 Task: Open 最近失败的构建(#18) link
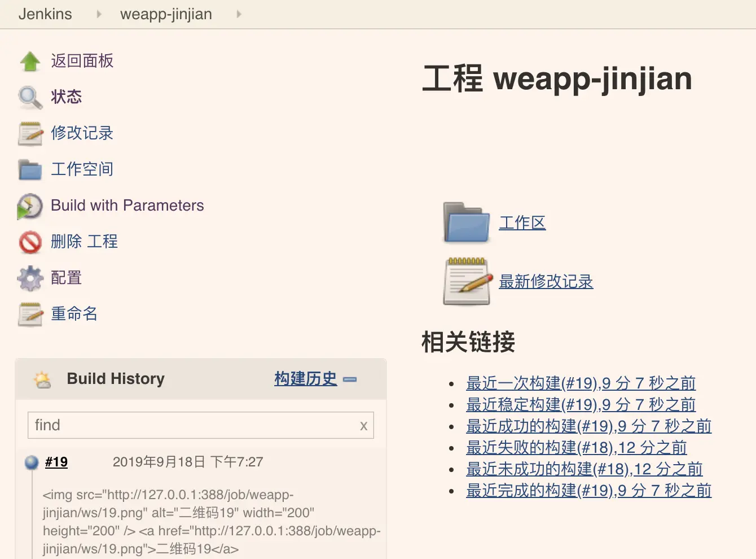point(577,448)
